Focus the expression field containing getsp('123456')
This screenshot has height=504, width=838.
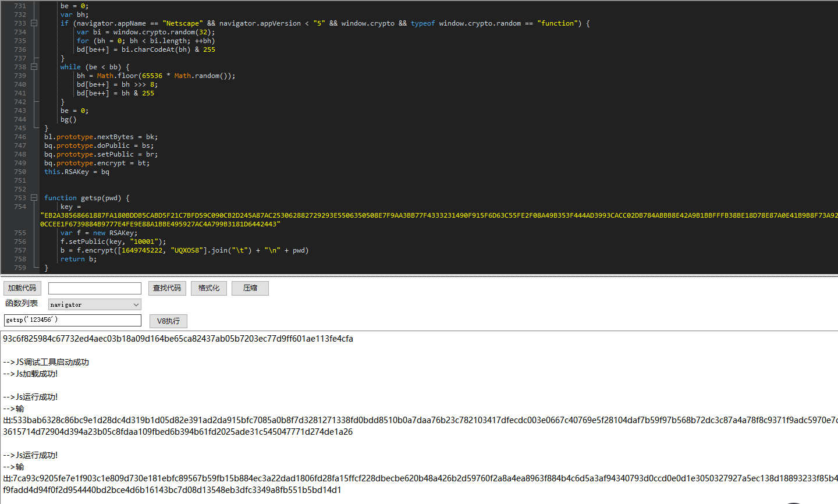(x=73, y=320)
